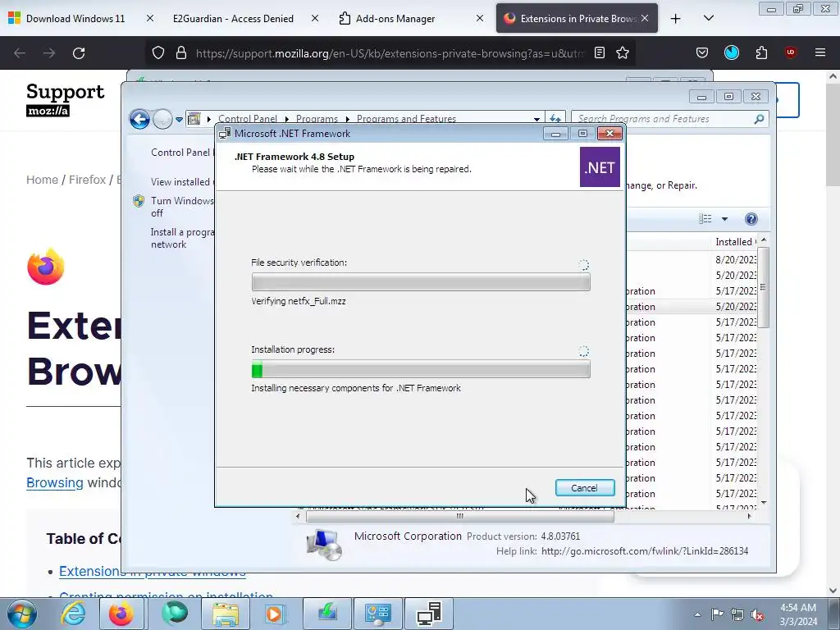This screenshot has width=840, height=630.
Task: Click the Programs and Features breadcrumb
Action: click(x=406, y=119)
